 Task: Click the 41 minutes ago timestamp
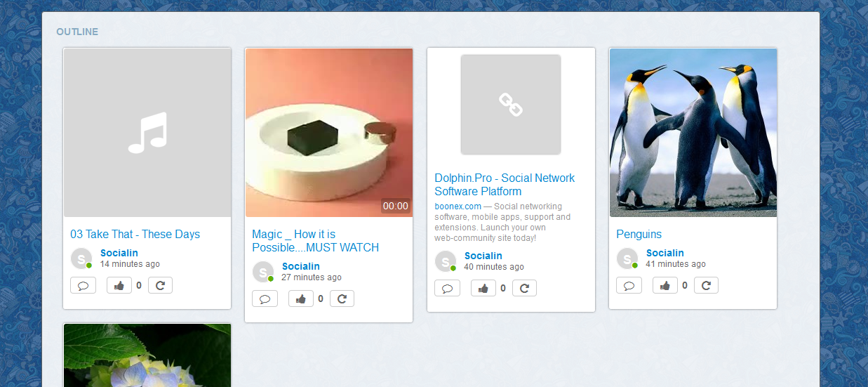coord(676,264)
